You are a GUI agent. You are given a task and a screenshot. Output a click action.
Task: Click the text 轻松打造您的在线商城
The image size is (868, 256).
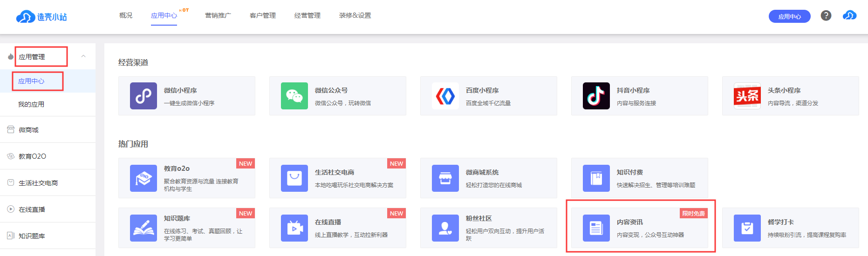[x=494, y=185]
